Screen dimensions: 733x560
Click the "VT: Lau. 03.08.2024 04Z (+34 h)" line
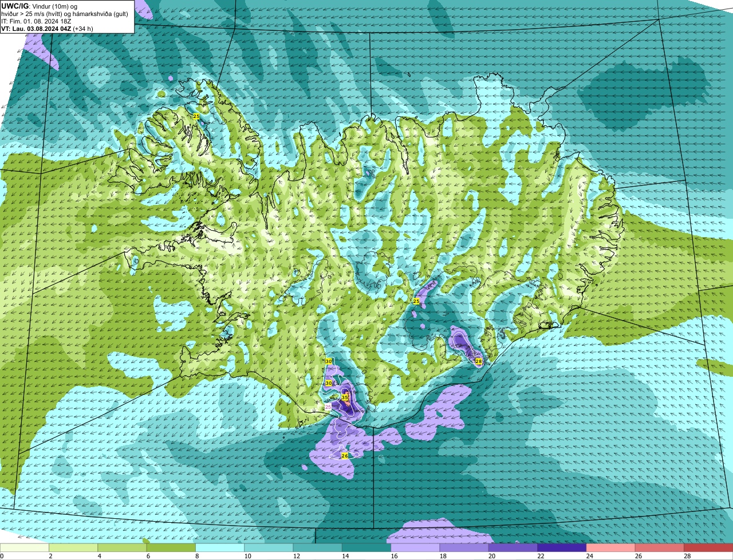click(48, 28)
